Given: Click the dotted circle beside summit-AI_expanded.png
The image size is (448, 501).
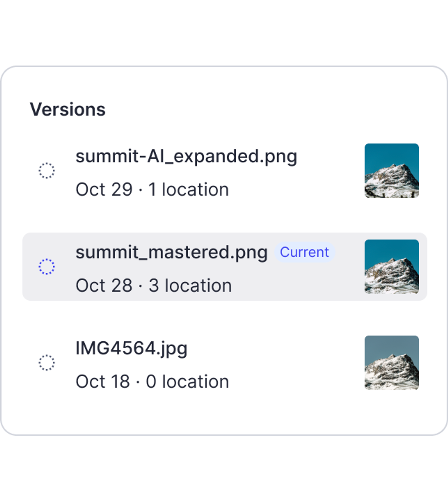Looking at the screenshot, I should coord(47,171).
